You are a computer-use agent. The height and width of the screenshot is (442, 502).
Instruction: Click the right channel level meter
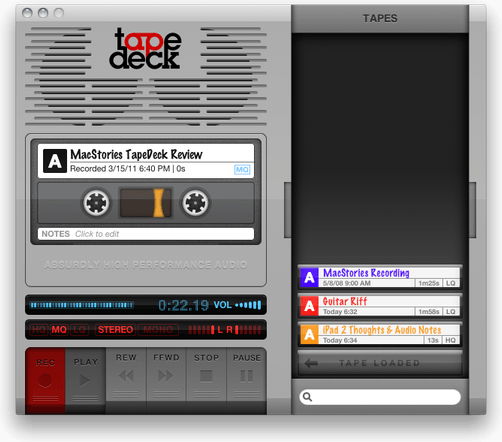[248, 330]
